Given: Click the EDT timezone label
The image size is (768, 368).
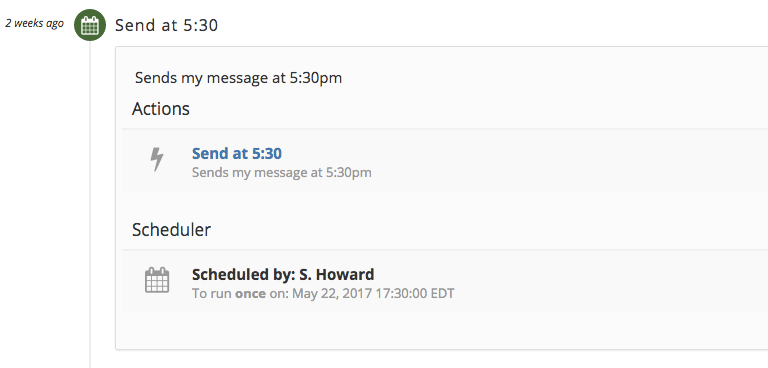Looking at the screenshot, I should click(x=442, y=294).
